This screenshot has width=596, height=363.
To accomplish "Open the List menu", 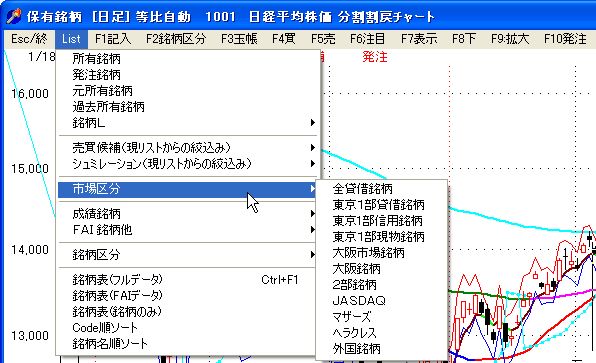I will (71, 39).
